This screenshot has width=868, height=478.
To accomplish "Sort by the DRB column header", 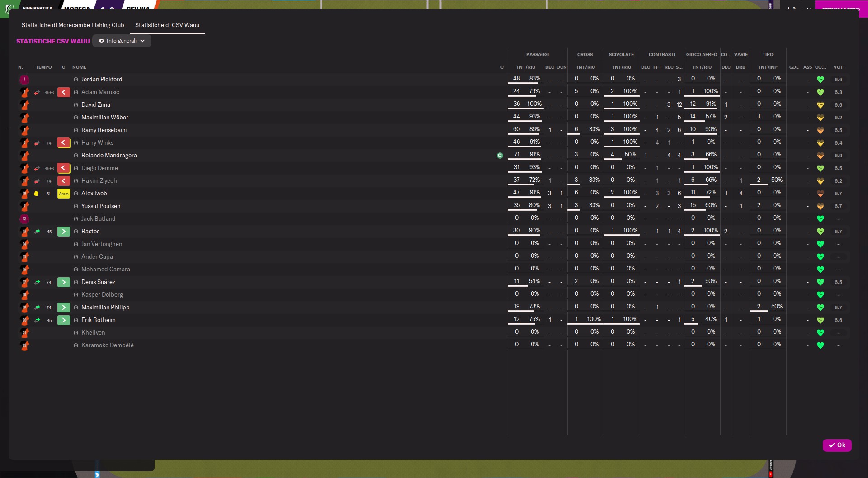I will click(x=741, y=67).
